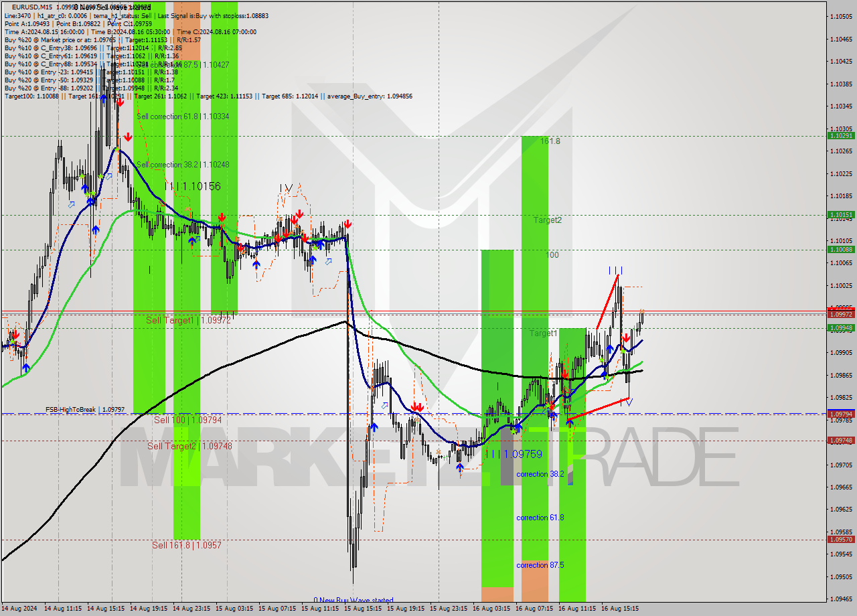Click the green 1.10151 price tag
The image size is (857, 616).
click(841, 215)
